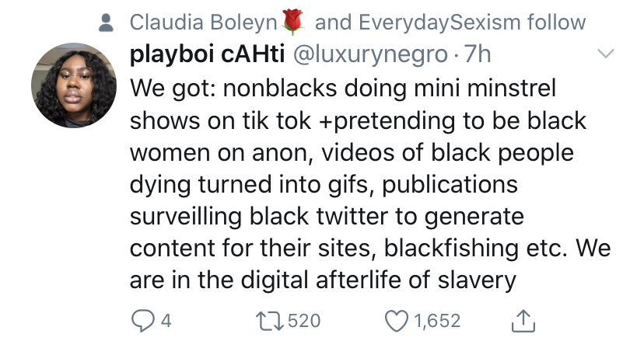Image resolution: width=644 pixels, height=348 pixels.
Task: Click the reply speech bubble icon
Action: (142, 321)
